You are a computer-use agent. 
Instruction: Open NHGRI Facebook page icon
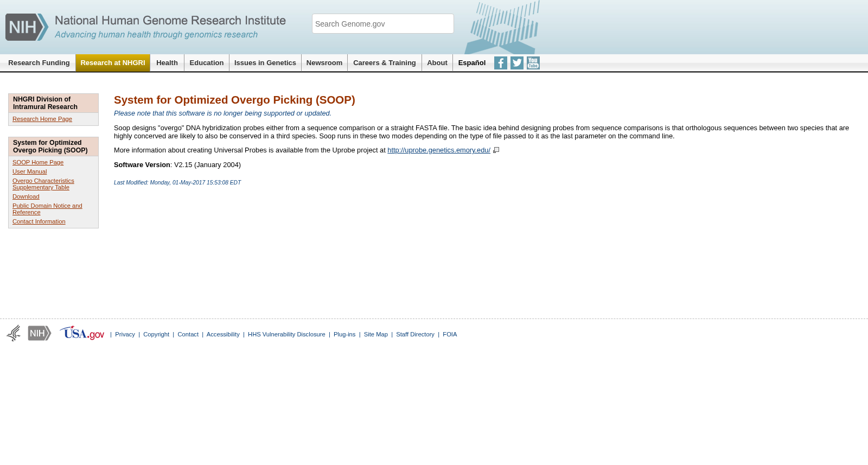coord(501,63)
